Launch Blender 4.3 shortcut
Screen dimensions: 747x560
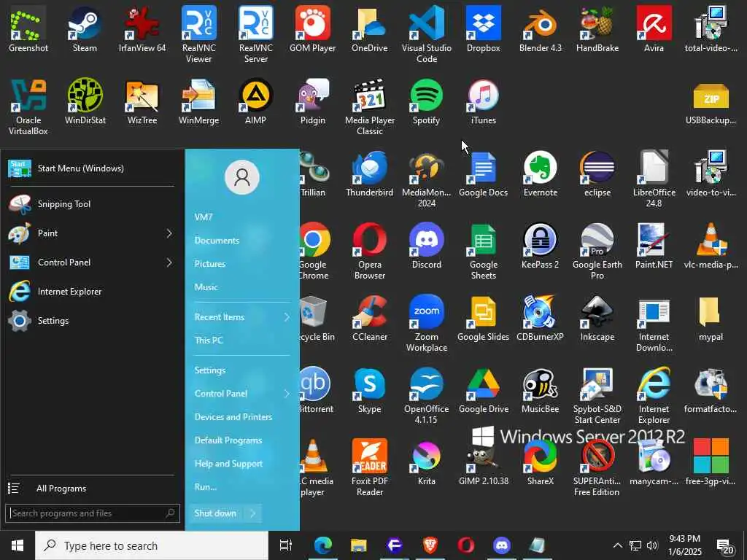click(541, 28)
